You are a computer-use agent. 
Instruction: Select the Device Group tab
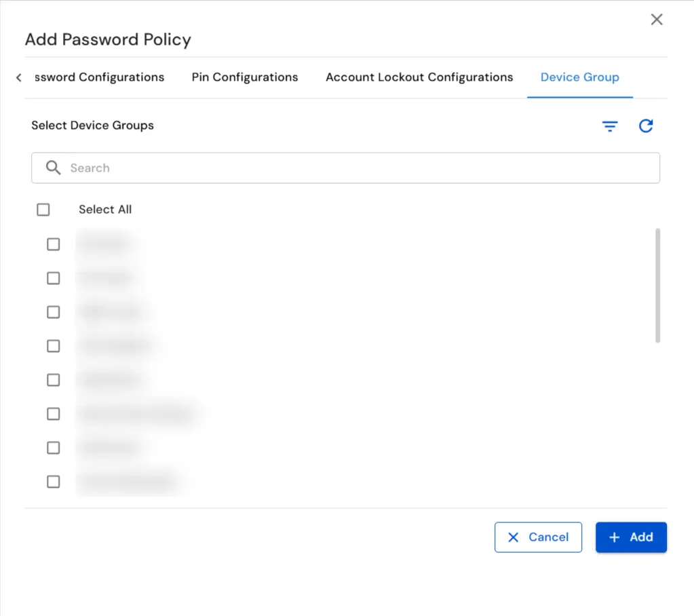[579, 77]
